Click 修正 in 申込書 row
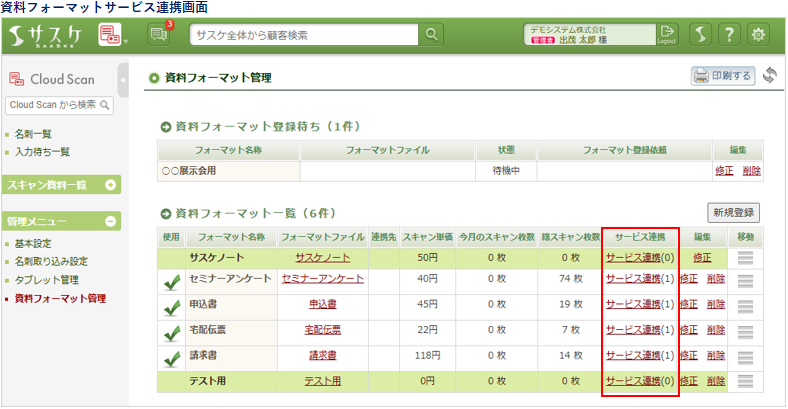 [688, 304]
